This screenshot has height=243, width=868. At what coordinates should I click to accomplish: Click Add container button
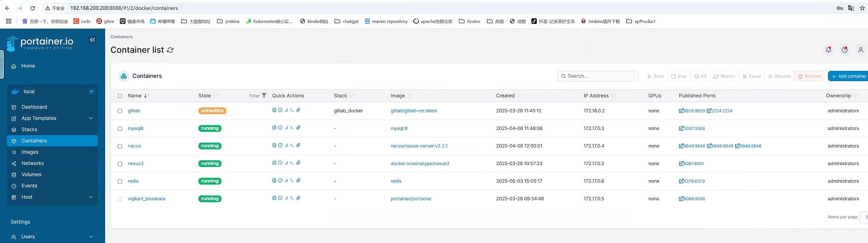(848, 76)
